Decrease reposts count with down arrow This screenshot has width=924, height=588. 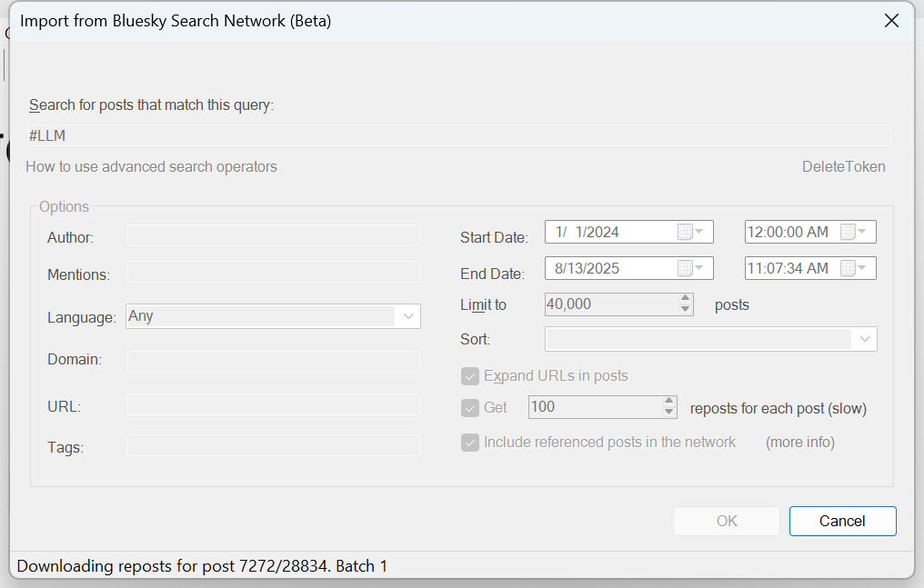tap(669, 413)
